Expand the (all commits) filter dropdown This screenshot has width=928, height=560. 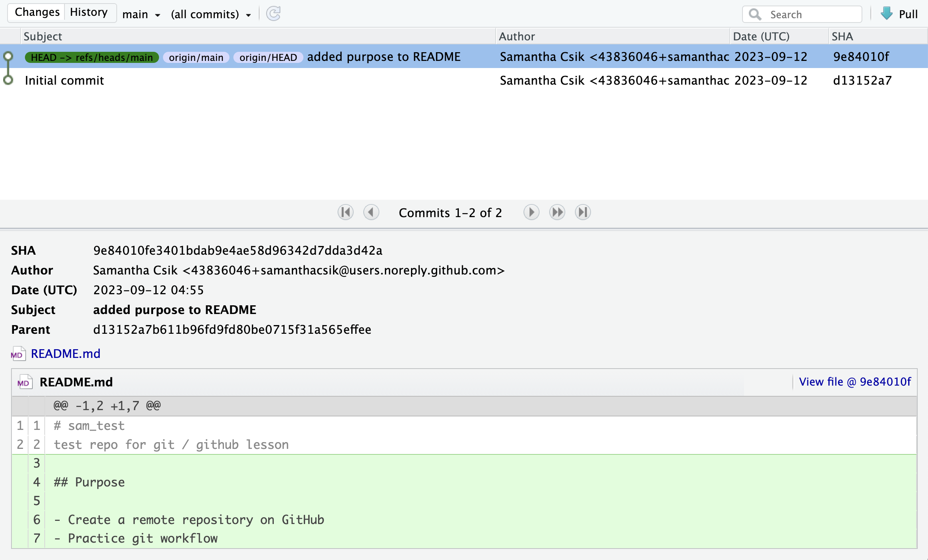[x=211, y=15]
